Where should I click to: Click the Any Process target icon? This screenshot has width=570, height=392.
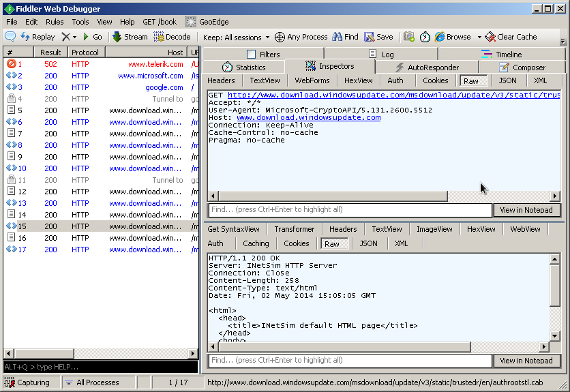(281, 37)
